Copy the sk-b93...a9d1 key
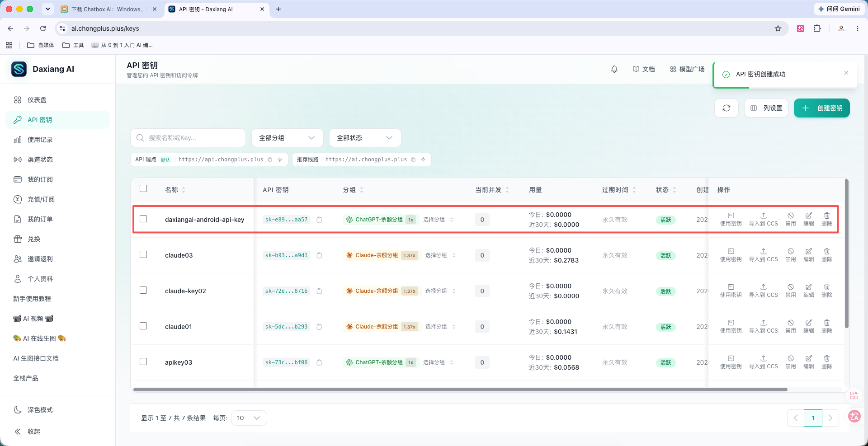Screen dimensions: 868x446 click(x=319, y=255)
